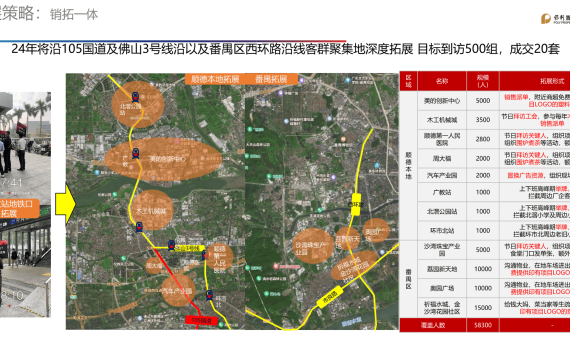Image resolution: width=570 pixels, height=360 pixels.
Task: Click the 汽车产业园 table cell
Action: (x=442, y=175)
